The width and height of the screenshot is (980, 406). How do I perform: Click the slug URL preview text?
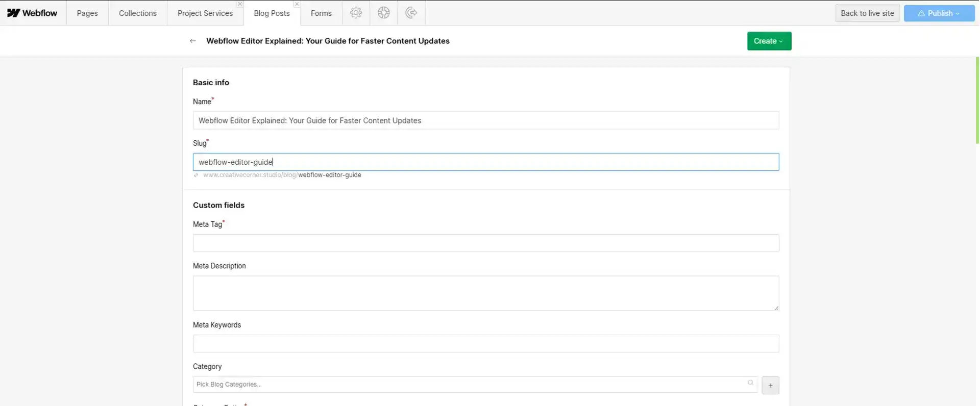(x=282, y=175)
